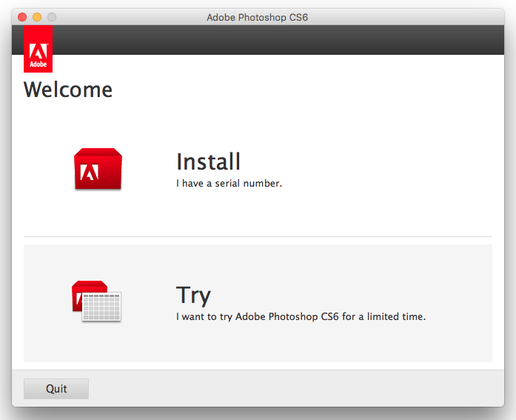Click the Try calendar box icon
The image size is (516, 420).
[96, 301]
